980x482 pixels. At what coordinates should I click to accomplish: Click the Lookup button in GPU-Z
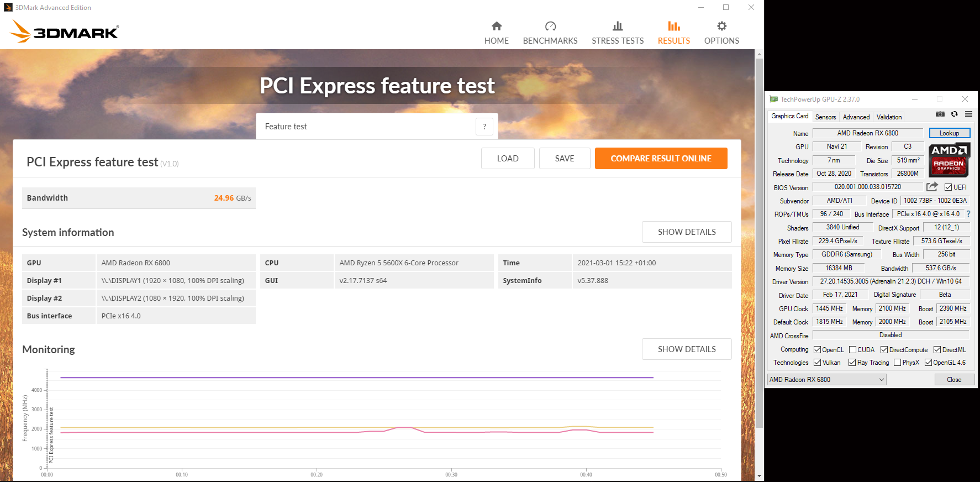click(x=949, y=133)
